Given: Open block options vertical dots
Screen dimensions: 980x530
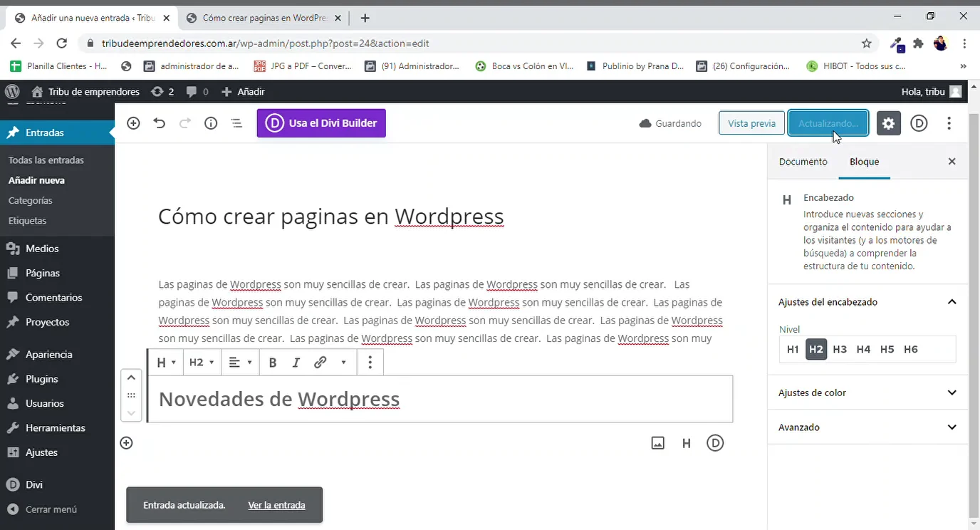Looking at the screenshot, I should click(x=370, y=363).
